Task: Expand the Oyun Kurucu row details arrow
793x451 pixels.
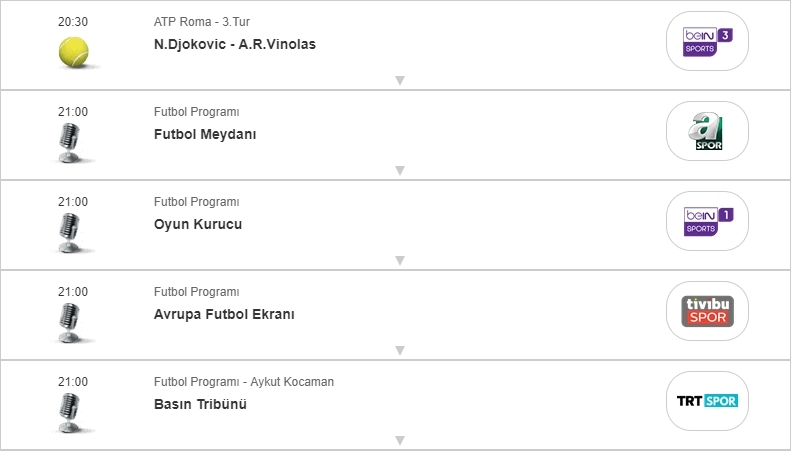Action: coord(399,261)
